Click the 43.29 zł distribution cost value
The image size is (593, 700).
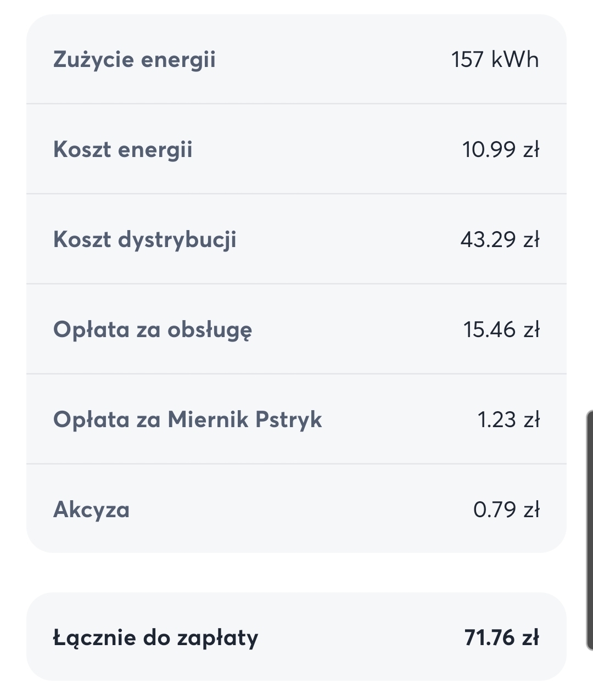point(500,239)
